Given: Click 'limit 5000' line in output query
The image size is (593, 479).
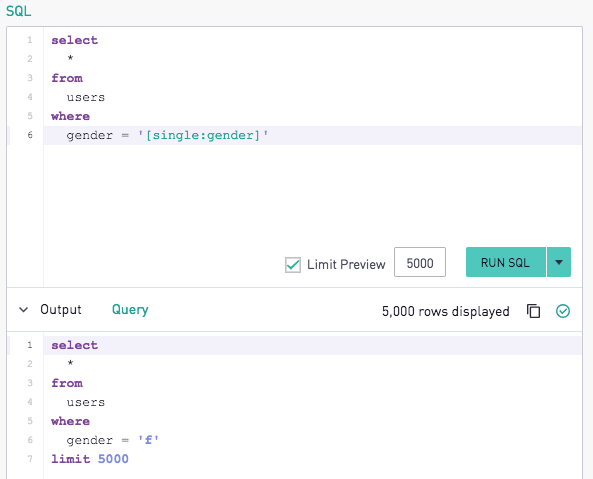Looking at the screenshot, I should point(90,459).
